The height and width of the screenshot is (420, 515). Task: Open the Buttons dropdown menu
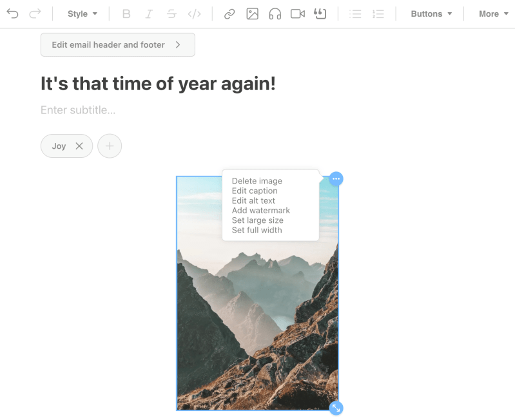(x=431, y=14)
